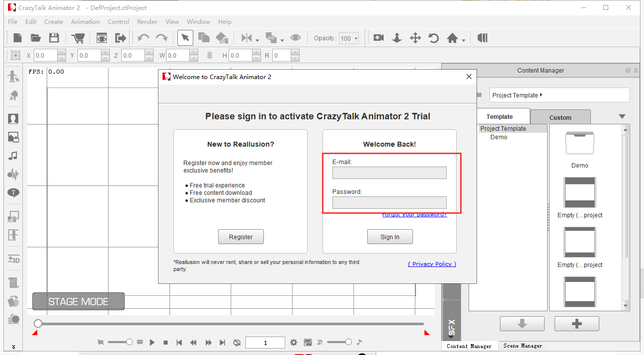Click the Home view icon
Image resolution: width=644 pixels, height=355 pixels.
point(452,38)
